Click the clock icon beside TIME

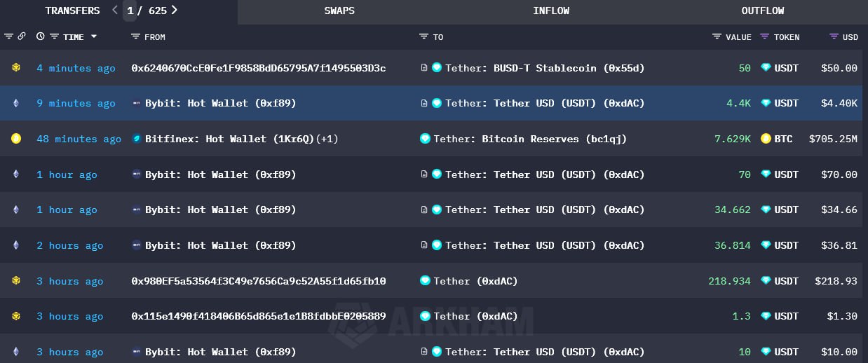[x=40, y=36]
